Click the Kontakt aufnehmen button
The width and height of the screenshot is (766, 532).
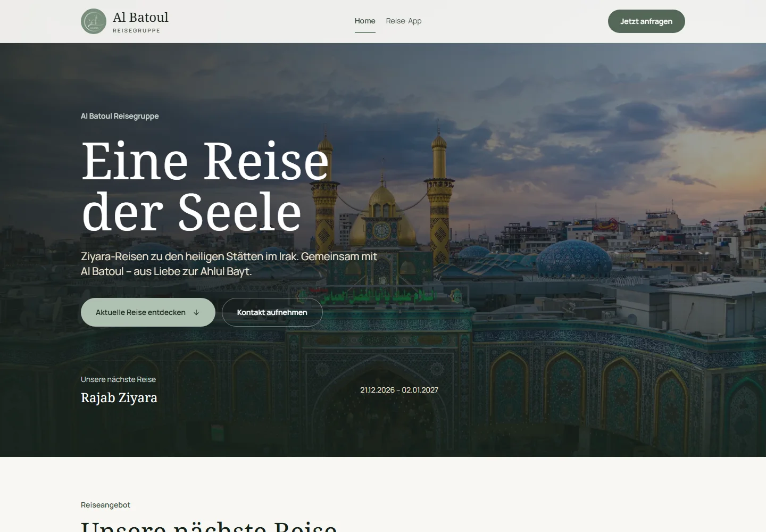tap(272, 312)
